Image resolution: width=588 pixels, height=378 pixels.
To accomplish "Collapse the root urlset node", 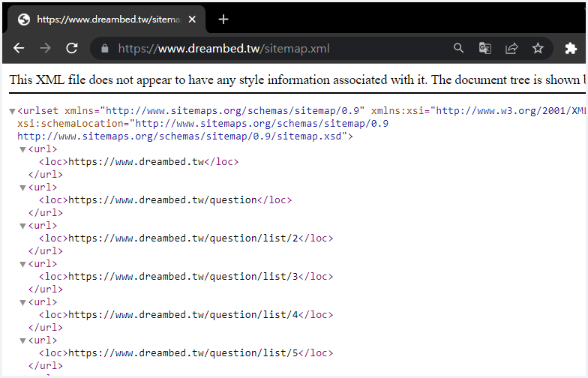I will click(12, 111).
